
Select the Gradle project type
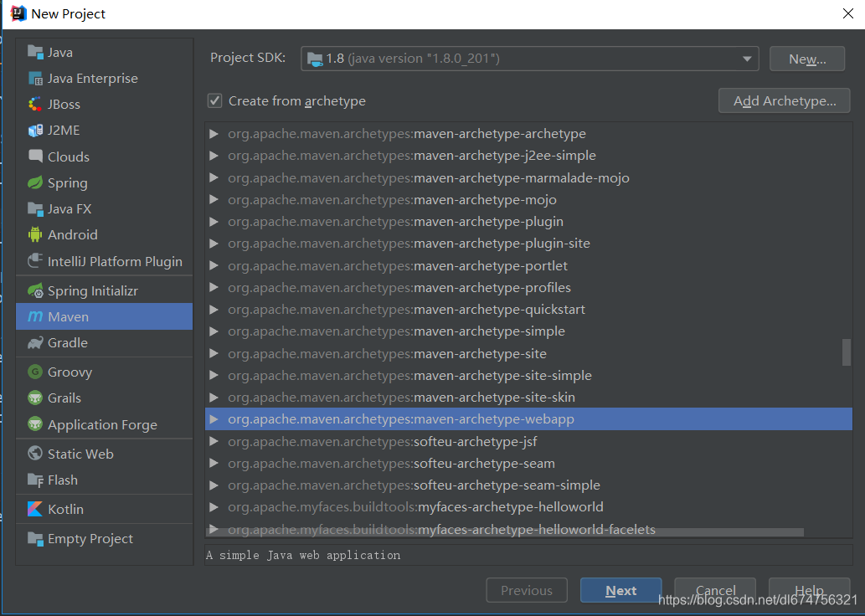(x=105, y=342)
